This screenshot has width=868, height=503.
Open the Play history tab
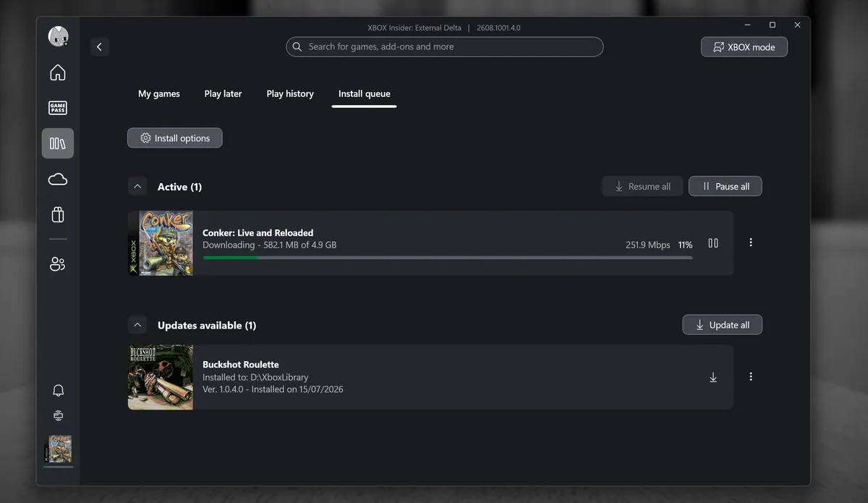pos(290,94)
